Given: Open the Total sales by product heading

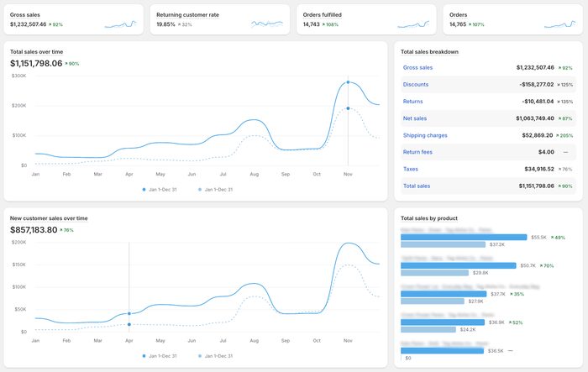Looking at the screenshot, I should pyautogui.click(x=429, y=218).
